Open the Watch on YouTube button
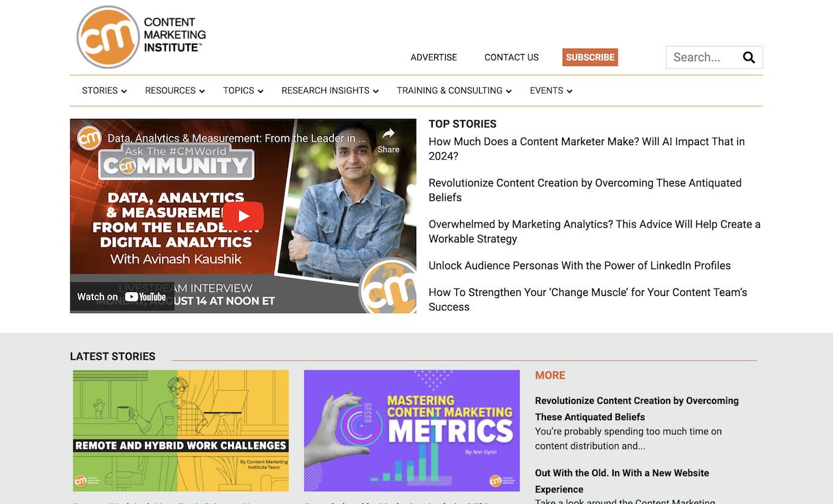This screenshot has height=504, width=833. click(x=121, y=296)
